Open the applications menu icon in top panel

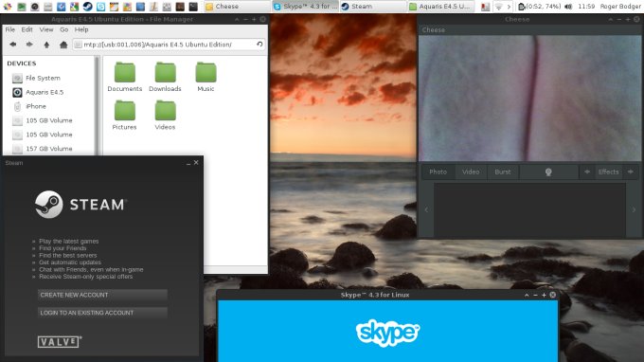tap(8, 7)
